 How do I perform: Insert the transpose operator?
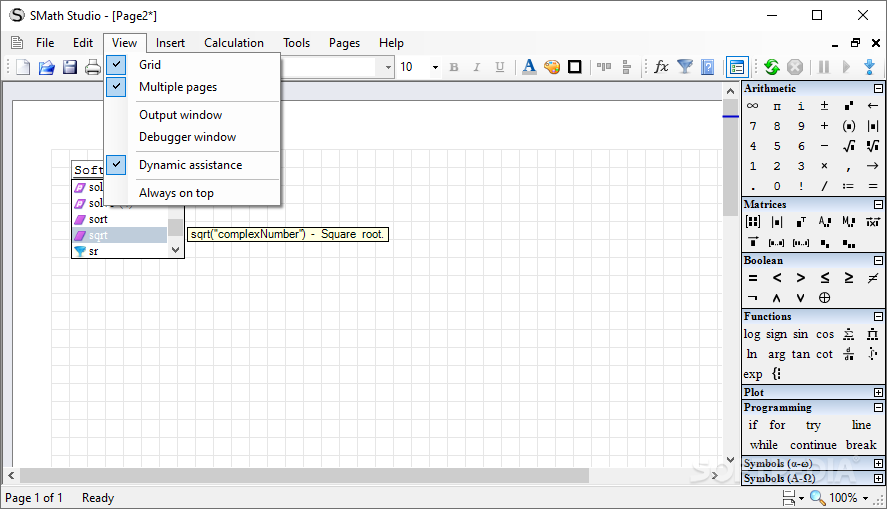click(x=800, y=222)
